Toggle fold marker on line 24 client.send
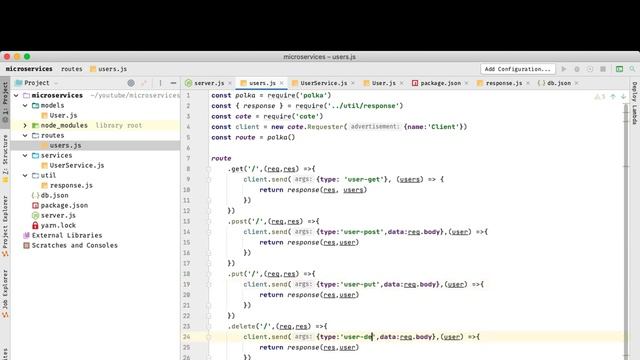 pos(209,337)
